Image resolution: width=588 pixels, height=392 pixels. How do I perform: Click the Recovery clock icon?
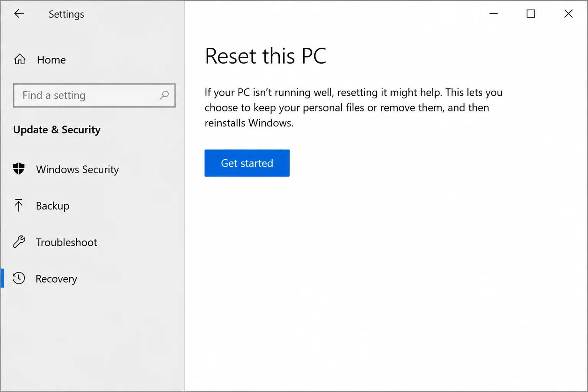[19, 278]
